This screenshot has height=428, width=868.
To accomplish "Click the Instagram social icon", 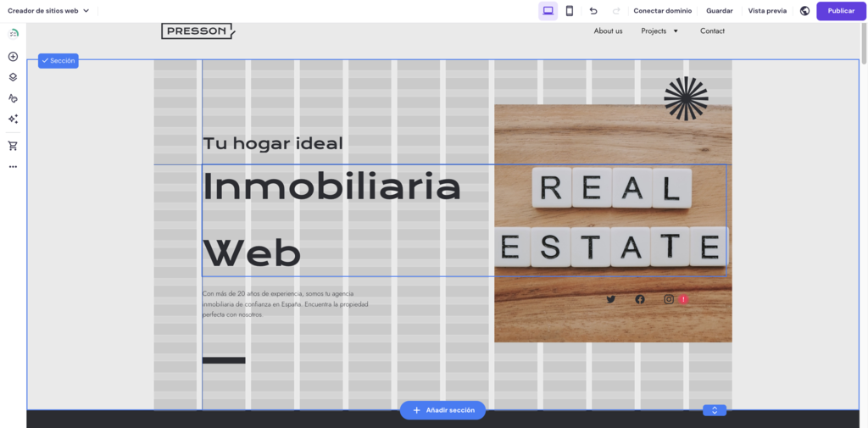I will pos(669,299).
